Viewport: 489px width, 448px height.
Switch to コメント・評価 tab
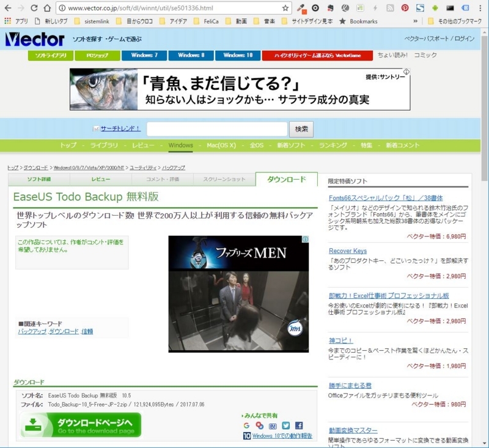pyautogui.click(x=163, y=179)
